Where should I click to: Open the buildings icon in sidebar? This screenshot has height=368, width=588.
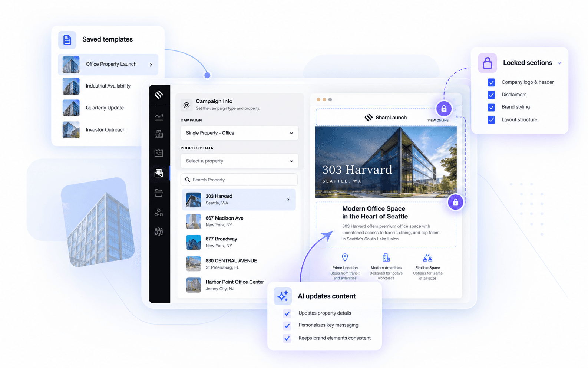pyautogui.click(x=159, y=134)
